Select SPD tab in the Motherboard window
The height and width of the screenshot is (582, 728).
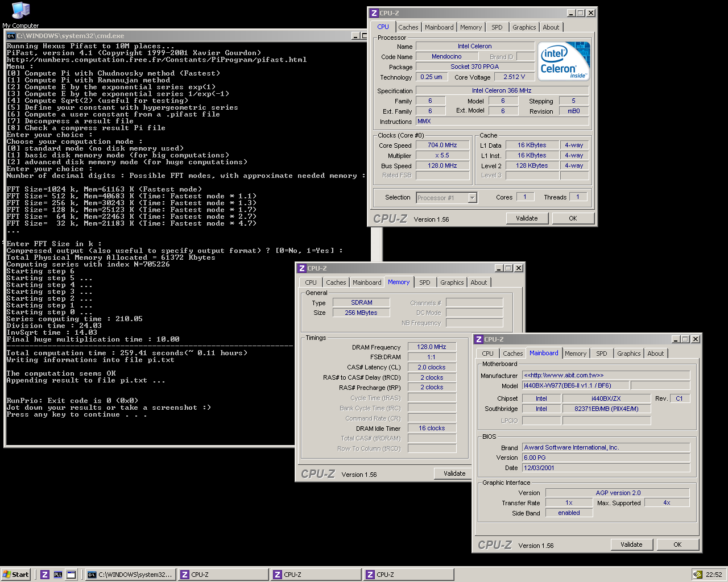click(x=602, y=354)
